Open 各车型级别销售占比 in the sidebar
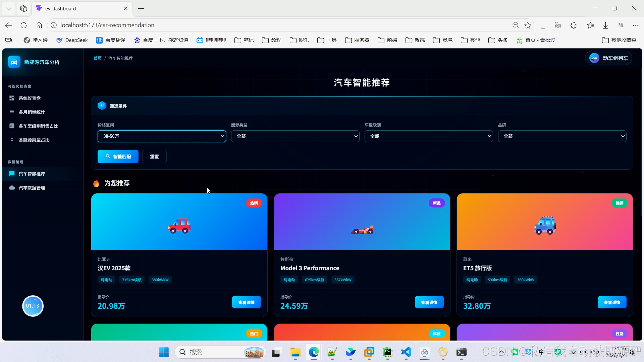Image resolution: width=644 pixels, height=362 pixels. 43,126
